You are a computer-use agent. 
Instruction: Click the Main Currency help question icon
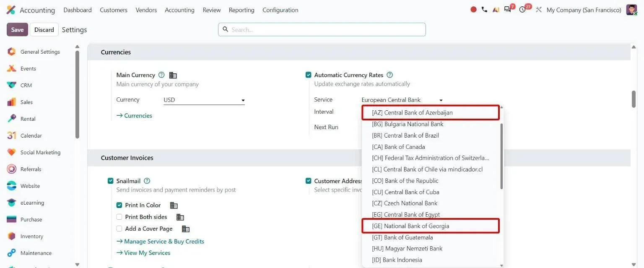click(x=161, y=75)
